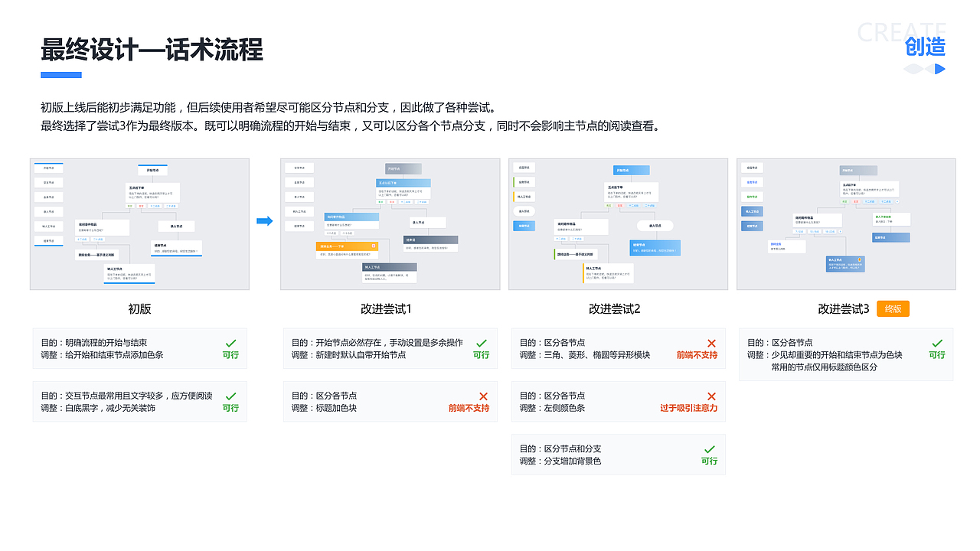
Task: Click the green check beside 分支增加背景色 card
Action: 710,449
